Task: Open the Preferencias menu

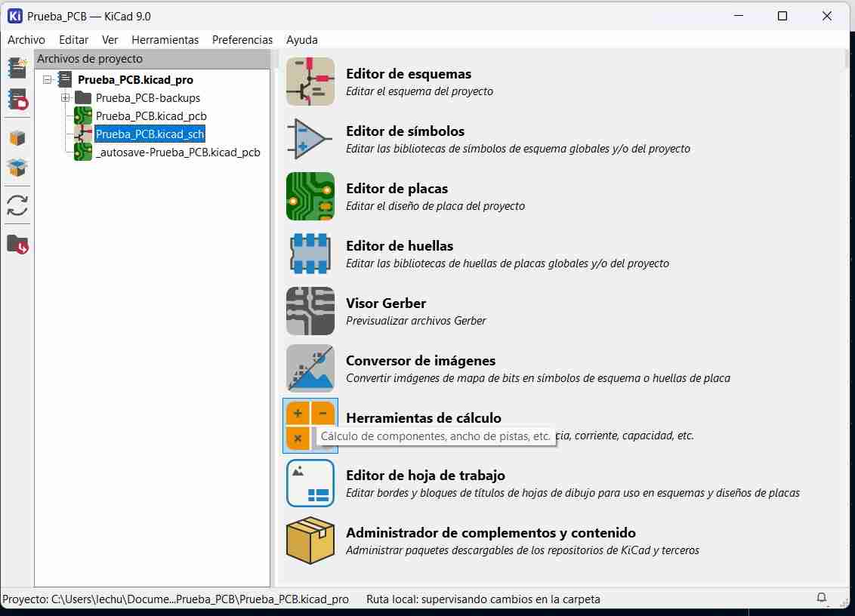Action: (242, 40)
